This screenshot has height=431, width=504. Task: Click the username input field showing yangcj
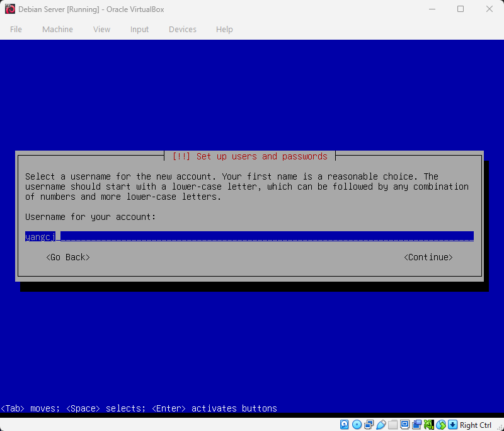(x=126, y=236)
